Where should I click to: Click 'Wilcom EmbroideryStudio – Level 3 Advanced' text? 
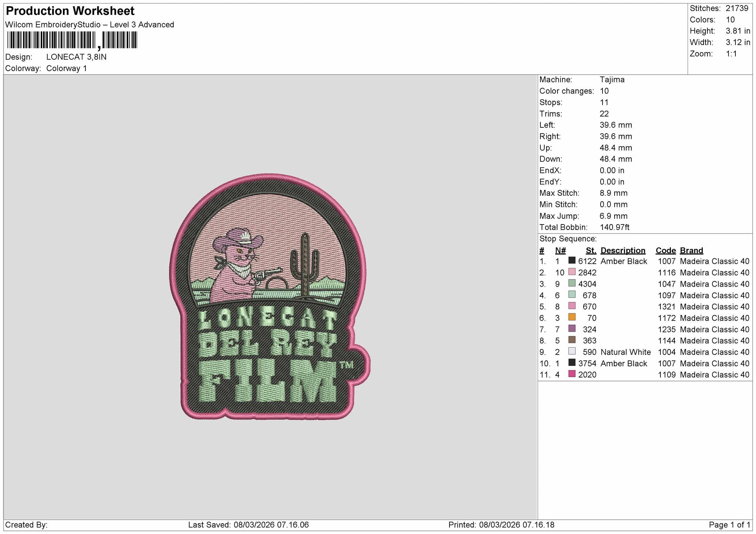(90, 24)
